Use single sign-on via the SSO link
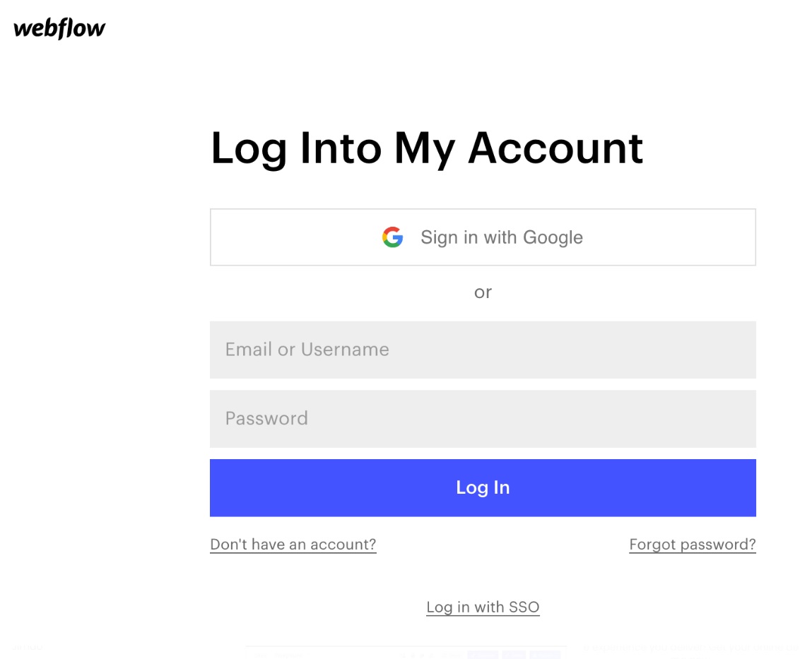Image resolution: width=812 pixels, height=659 pixels. click(x=483, y=607)
